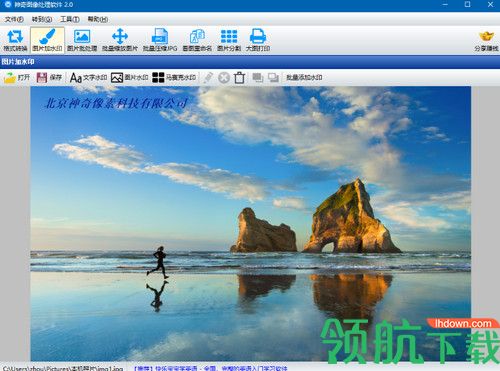The height and width of the screenshot is (371, 500).
Task: Open the batch rename tool
Action: click(197, 40)
